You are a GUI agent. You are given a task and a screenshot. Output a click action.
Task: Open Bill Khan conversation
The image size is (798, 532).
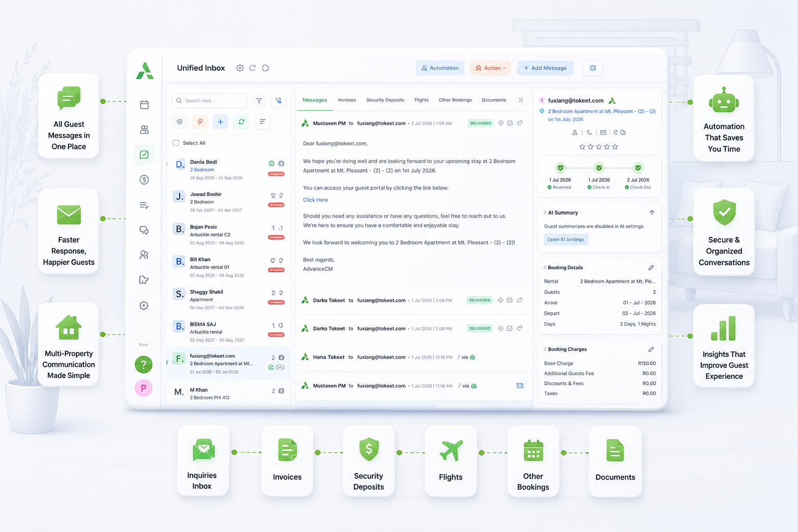(229, 267)
